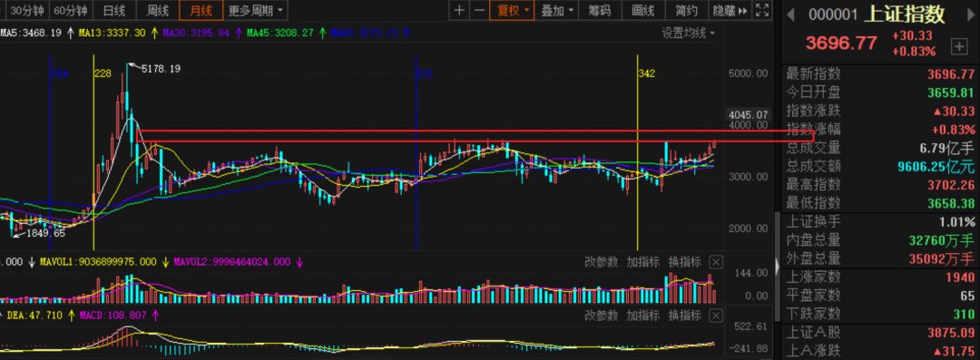Click the MAVOL1 volume average label

pyautogui.click(x=98, y=262)
